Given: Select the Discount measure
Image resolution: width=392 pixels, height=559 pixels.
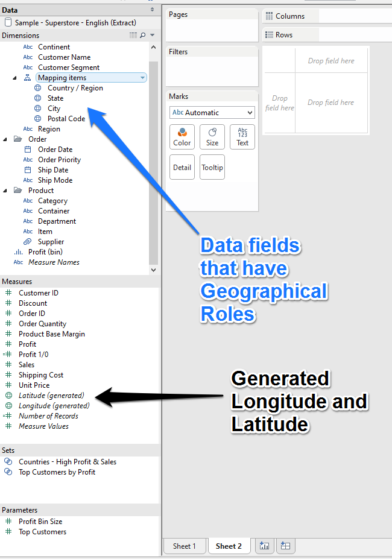Looking at the screenshot, I should [x=33, y=303].
